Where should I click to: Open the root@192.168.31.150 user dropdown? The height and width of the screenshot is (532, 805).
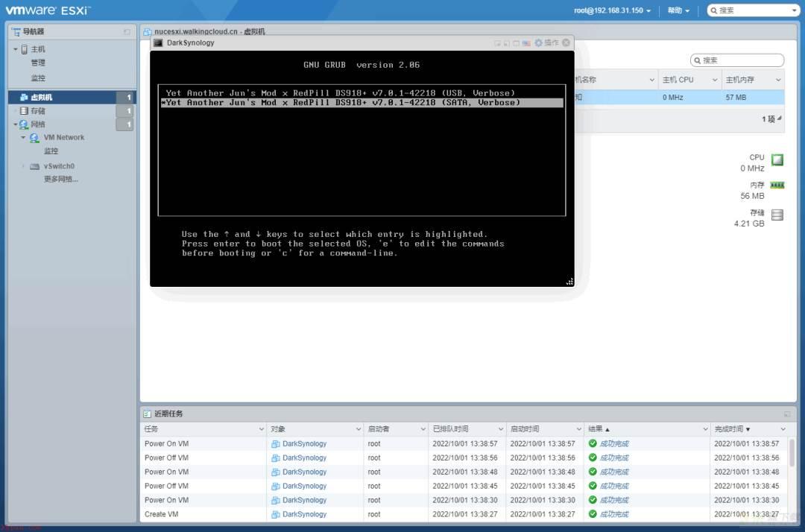[x=613, y=10]
